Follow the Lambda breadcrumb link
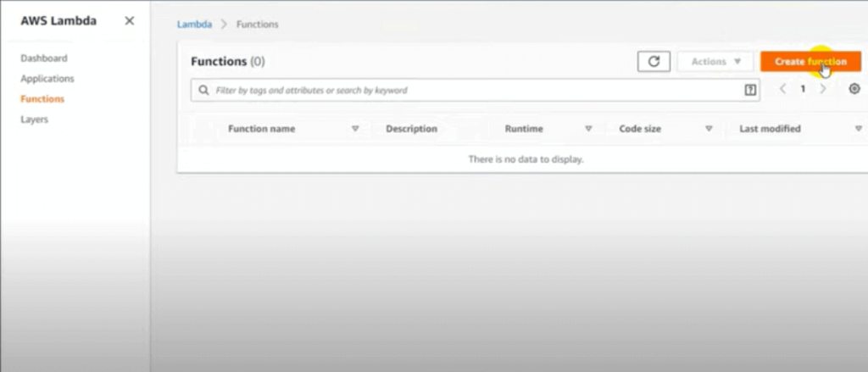 click(194, 25)
